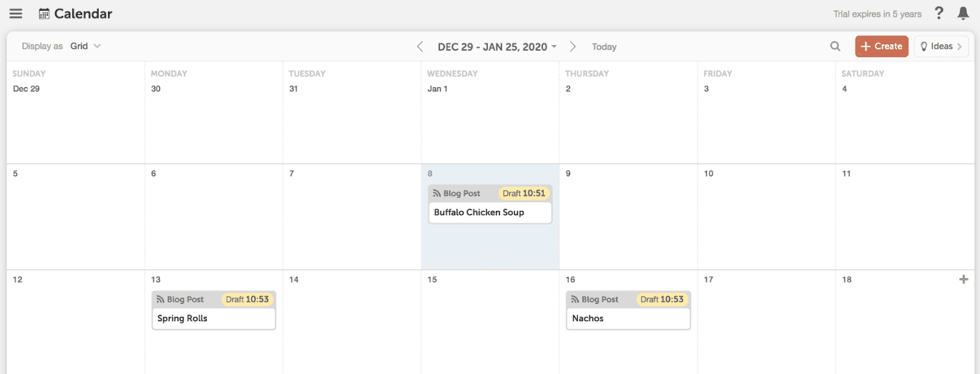The height and width of the screenshot is (374, 980).
Task: Click the calendar icon beside the title
Action: [44, 14]
